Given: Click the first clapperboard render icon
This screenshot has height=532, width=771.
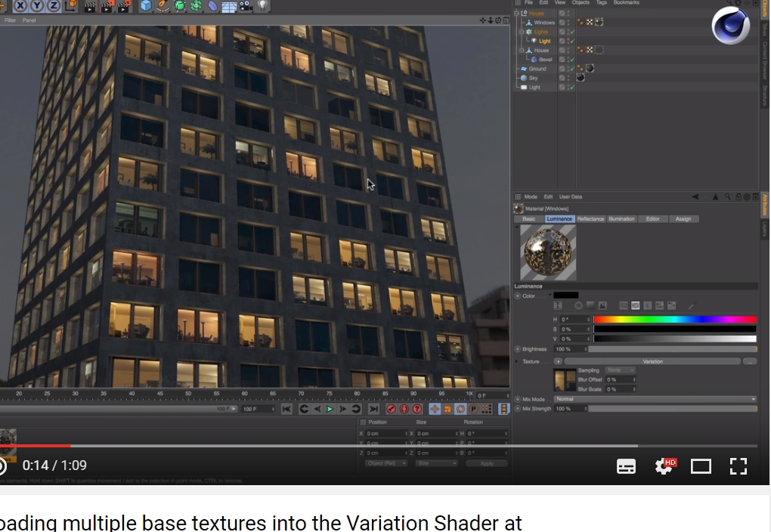Looking at the screenshot, I should (90, 6).
